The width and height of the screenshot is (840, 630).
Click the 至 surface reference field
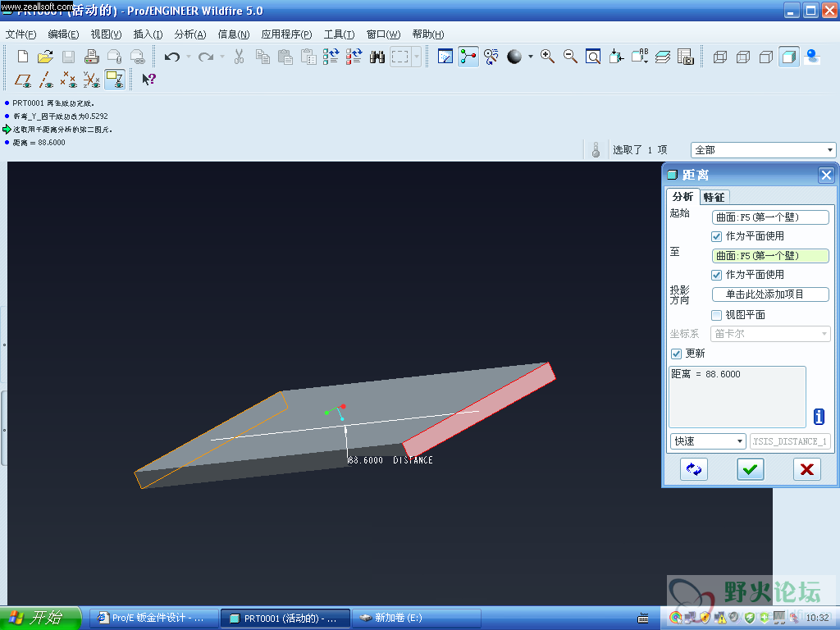point(770,256)
